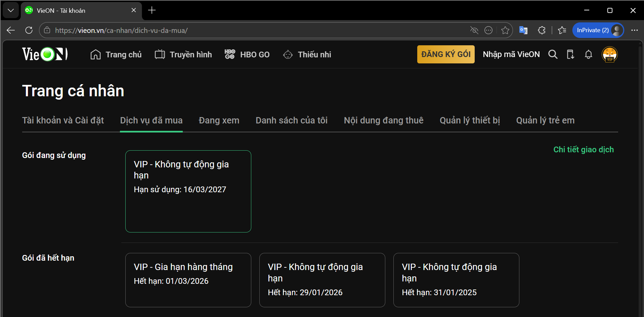644x317 pixels.
Task: Go back using the browser back arrow
Action: pos(11,30)
